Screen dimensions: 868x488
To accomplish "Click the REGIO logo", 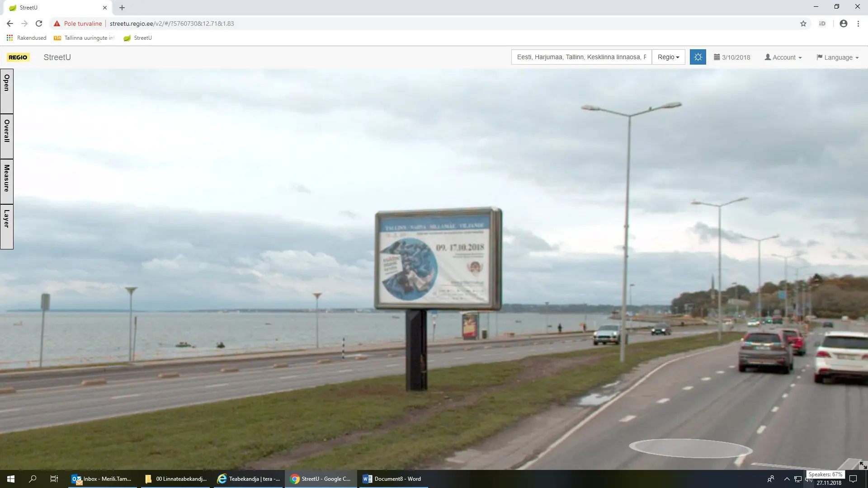I will coord(18,57).
